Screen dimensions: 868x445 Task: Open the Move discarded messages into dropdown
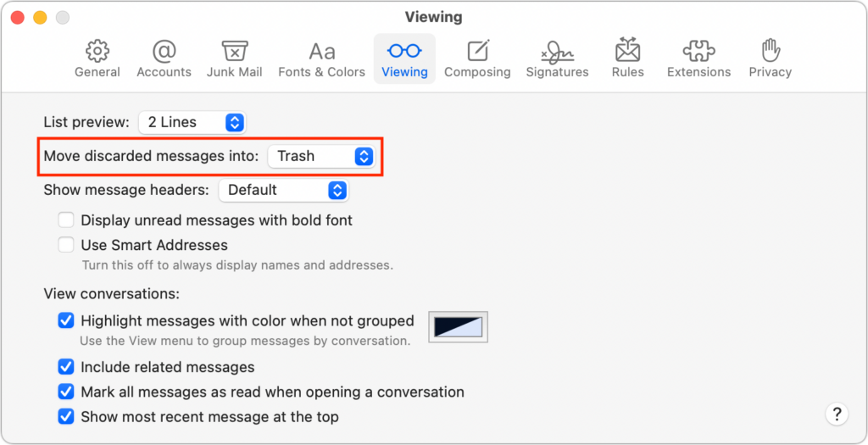(320, 156)
